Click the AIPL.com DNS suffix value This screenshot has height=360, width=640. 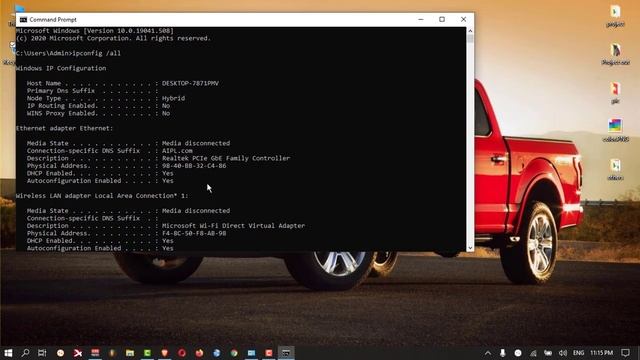click(177, 151)
